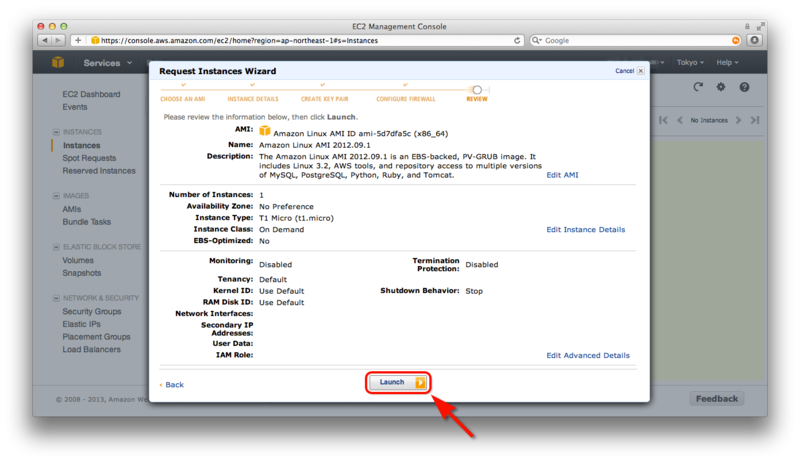Click the 'T1 Micro (t1.micro)' instance type value

click(296, 218)
